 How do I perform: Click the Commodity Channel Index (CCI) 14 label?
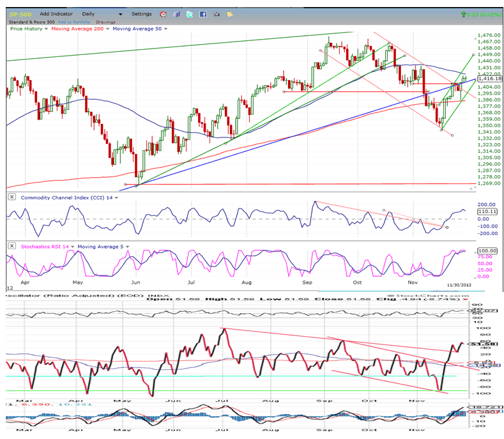66,197
